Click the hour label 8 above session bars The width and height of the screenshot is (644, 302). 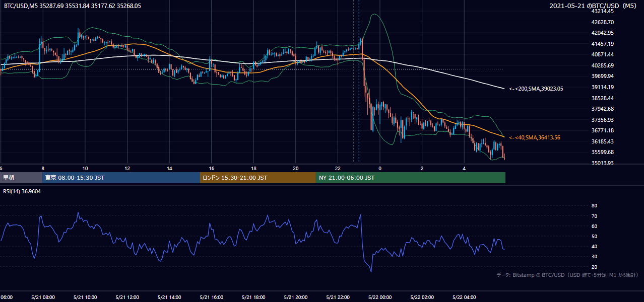pos(43,169)
